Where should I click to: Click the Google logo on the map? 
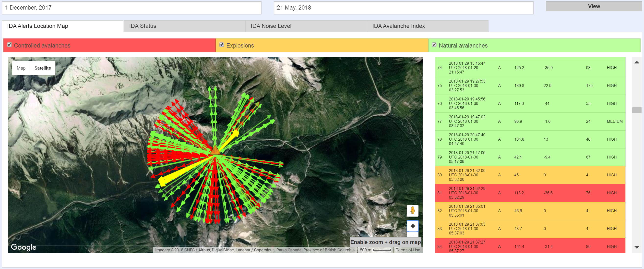click(24, 247)
